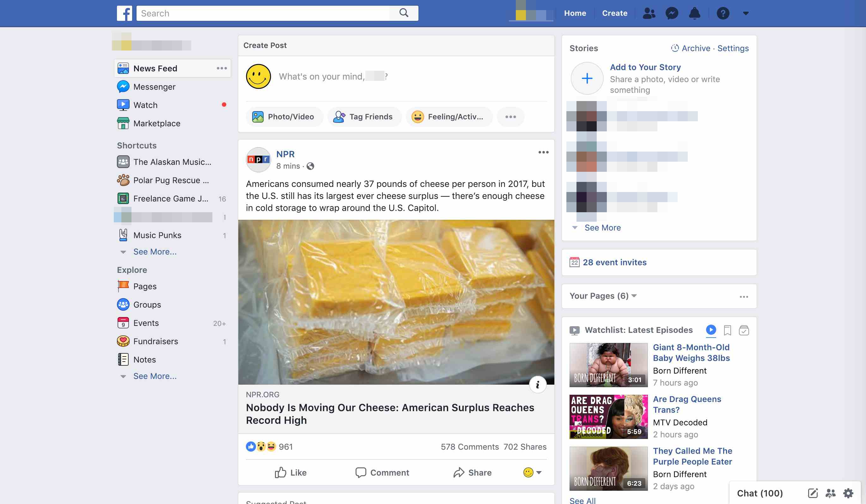The height and width of the screenshot is (504, 866).
Task: Play Are Drag Queens Trans? video thumbnail
Action: [608, 417]
